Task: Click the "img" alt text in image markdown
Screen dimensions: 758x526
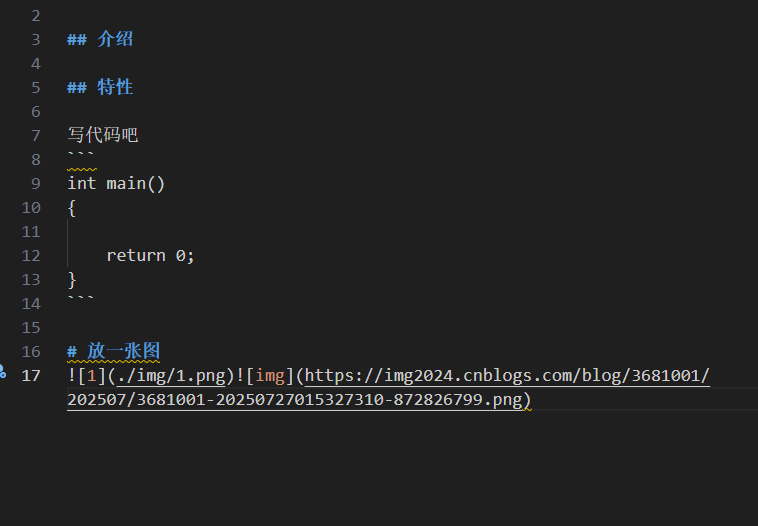Action: 271,376
